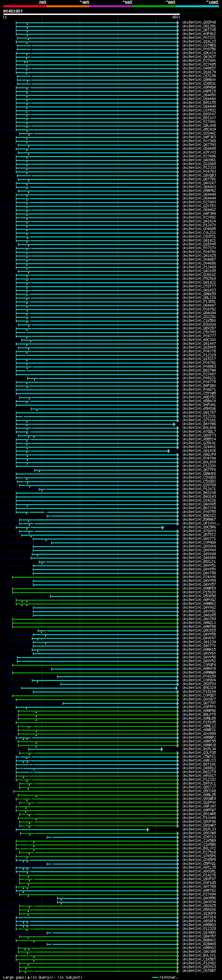
Task: Click the cyan ~100% identity color band
Action: [x=197, y=6]
